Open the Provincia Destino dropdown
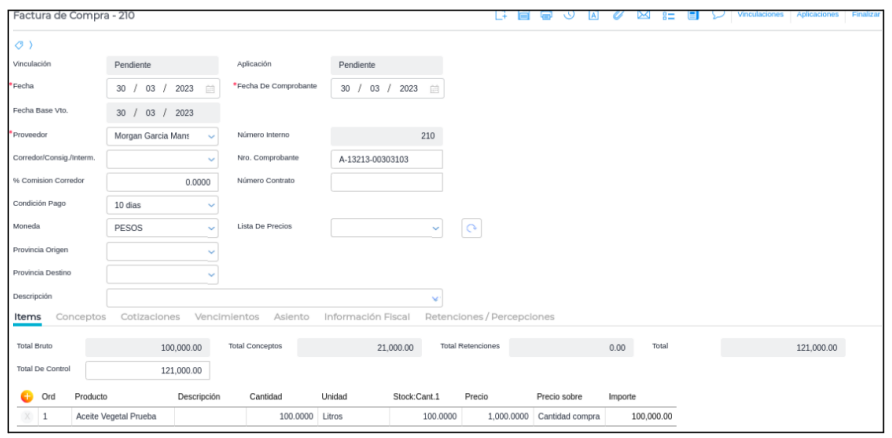This screenshot has width=892, height=438. coord(212,275)
